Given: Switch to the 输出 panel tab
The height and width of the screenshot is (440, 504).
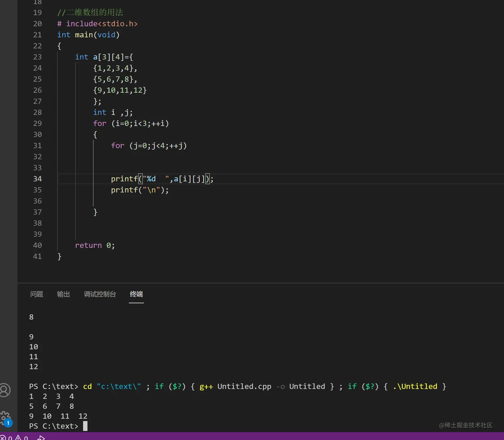Looking at the screenshot, I should click(x=63, y=294).
